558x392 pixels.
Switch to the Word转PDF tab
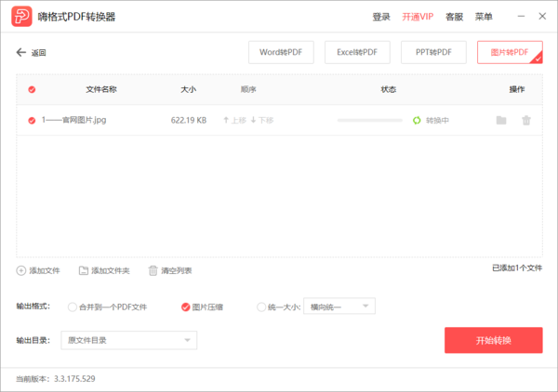coord(280,53)
